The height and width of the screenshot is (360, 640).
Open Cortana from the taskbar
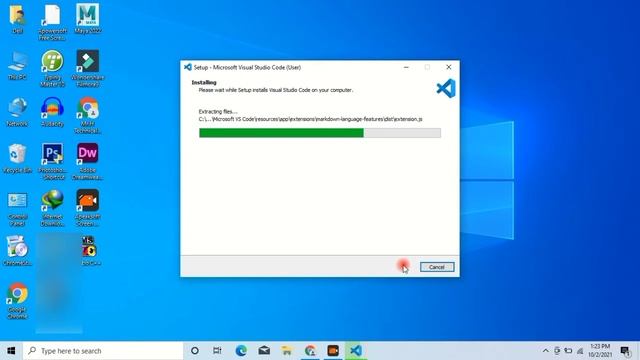click(195, 351)
